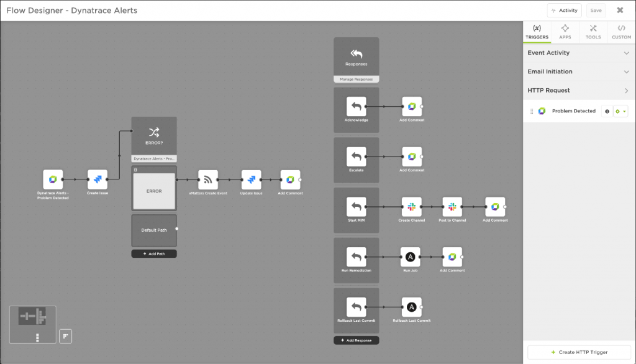Click the Escalate response node
Image resolution: width=636 pixels, height=364 pixels.
[356, 157]
